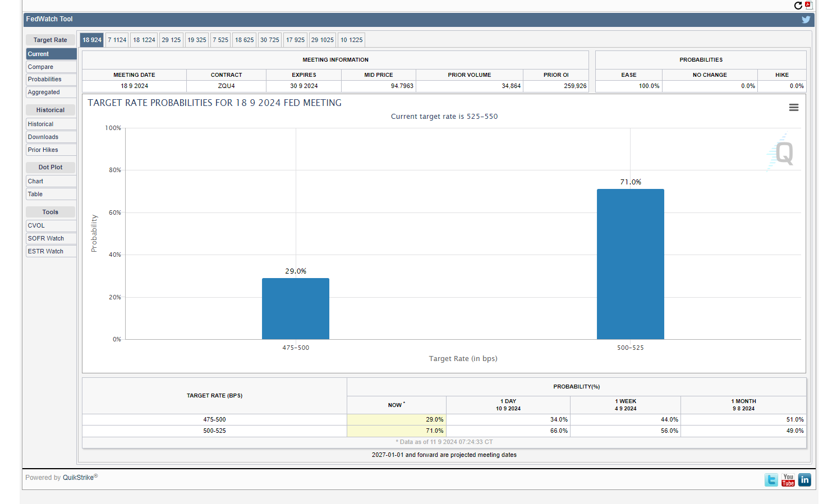Open Compare in the sidebar

(50, 67)
